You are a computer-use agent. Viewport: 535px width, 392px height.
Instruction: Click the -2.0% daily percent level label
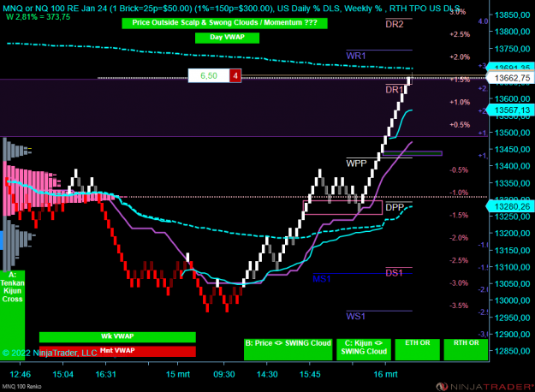tap(459, 238)
